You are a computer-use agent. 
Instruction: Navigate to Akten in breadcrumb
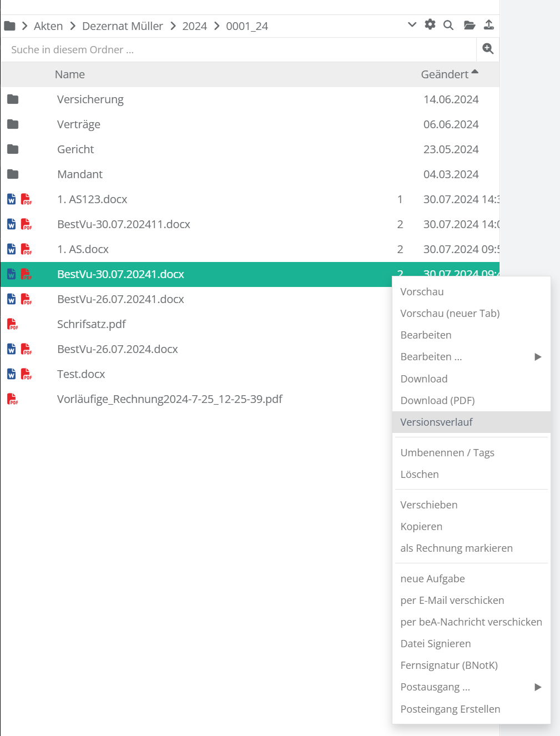click(x=48, y=26)
